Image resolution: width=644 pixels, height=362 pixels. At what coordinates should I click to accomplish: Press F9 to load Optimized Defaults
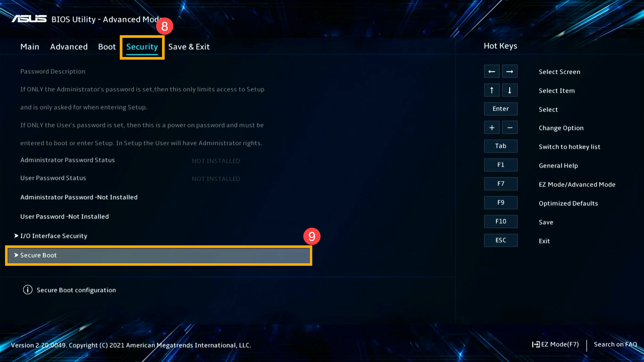pyautogui.click(x=500, y=202)
